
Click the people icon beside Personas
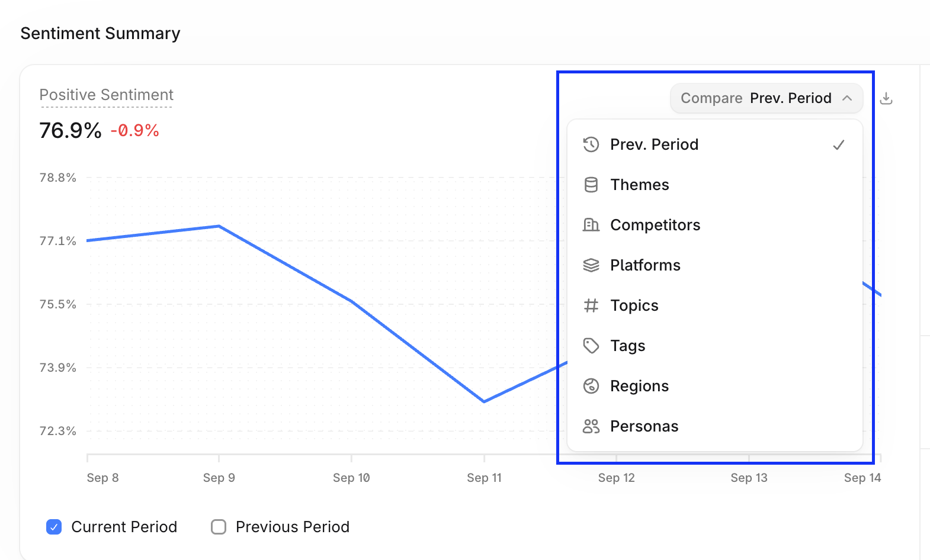591,426
